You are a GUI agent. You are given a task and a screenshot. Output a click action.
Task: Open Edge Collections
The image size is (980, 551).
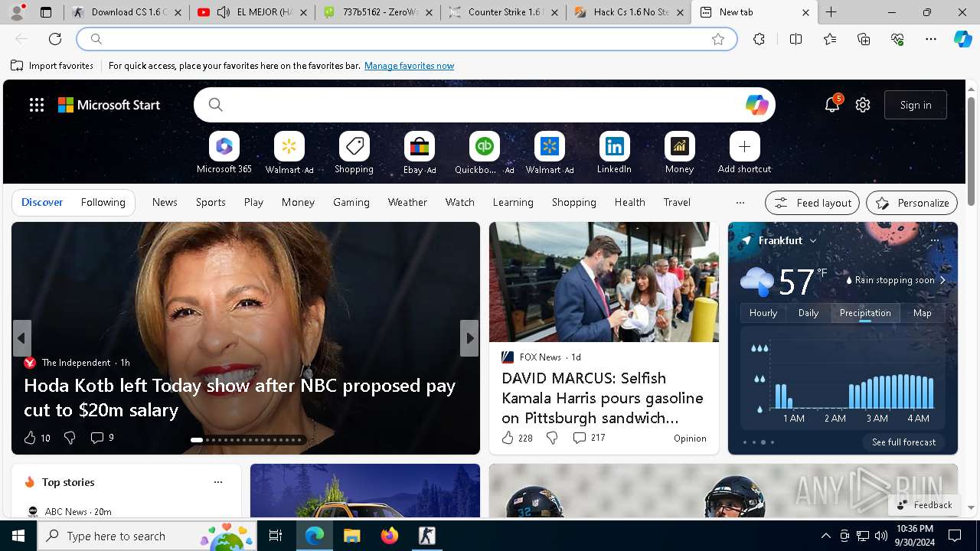(864, 39)
